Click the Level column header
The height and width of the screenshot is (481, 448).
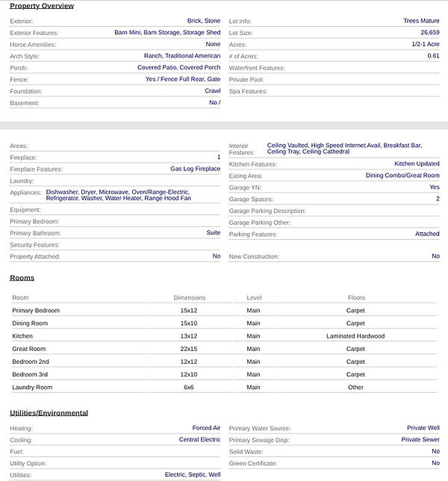[x=254, y=297]
